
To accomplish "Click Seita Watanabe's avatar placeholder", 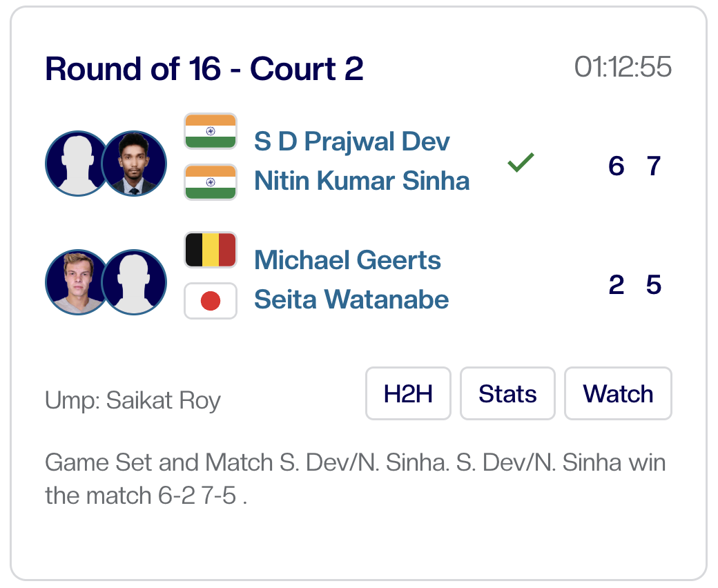I will pyautogui.click(x=134, y=282).
